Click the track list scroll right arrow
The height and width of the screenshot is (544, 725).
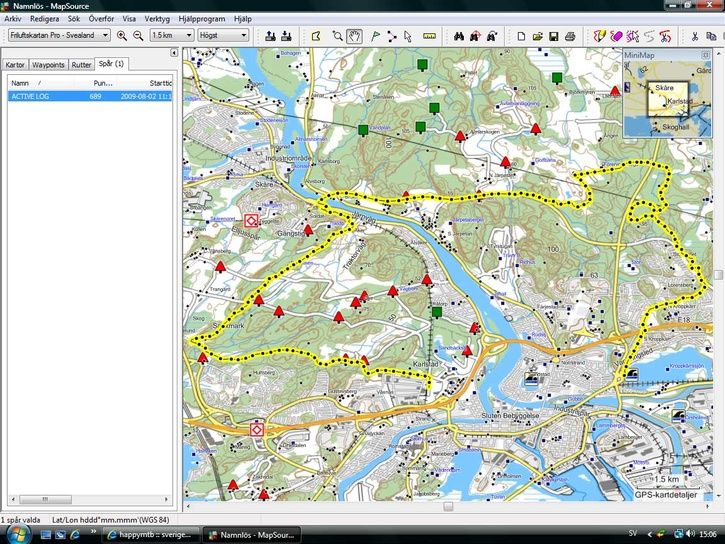point(166,499)
